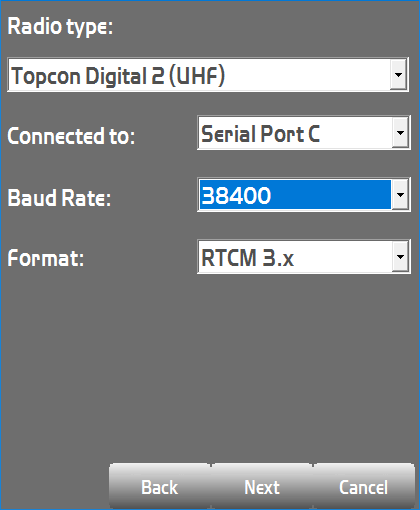Click the highlighted 38400 baud value
The width and height of the screenshot is (420, 510).
pyautogui.click(x=295, y=195)
